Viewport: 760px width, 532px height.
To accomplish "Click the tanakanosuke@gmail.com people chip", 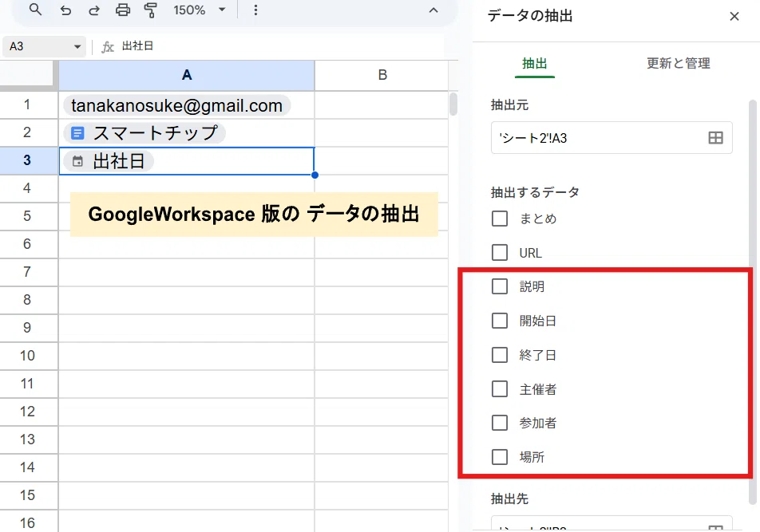I will point(177,105).
